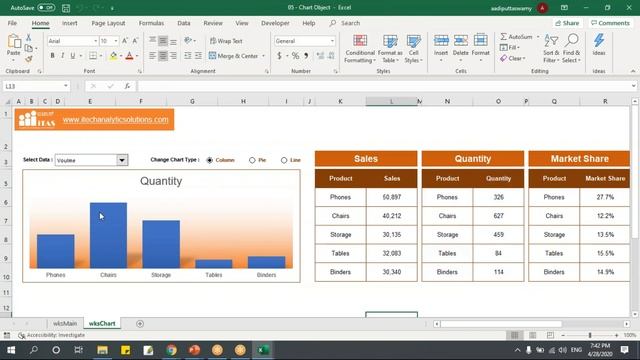Apply Italic formatting

tap(62, 56)
